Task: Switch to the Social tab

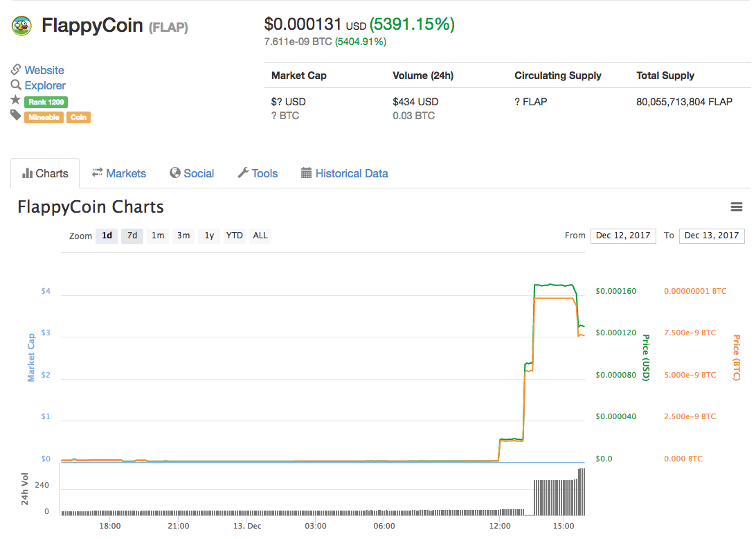Action: (192, 173)
